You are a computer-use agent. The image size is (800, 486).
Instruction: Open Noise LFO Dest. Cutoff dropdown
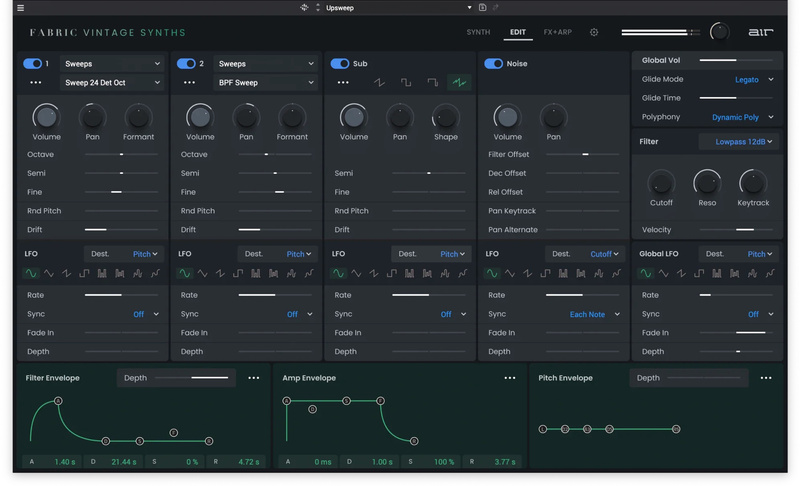[585, 254]
